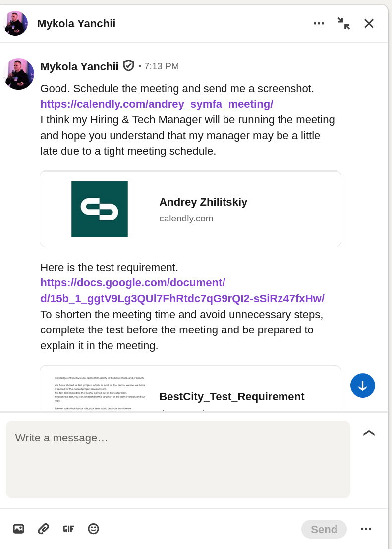The image size is (392, 549).
Task: Open more send options beside Send
Action: [366, 529]
